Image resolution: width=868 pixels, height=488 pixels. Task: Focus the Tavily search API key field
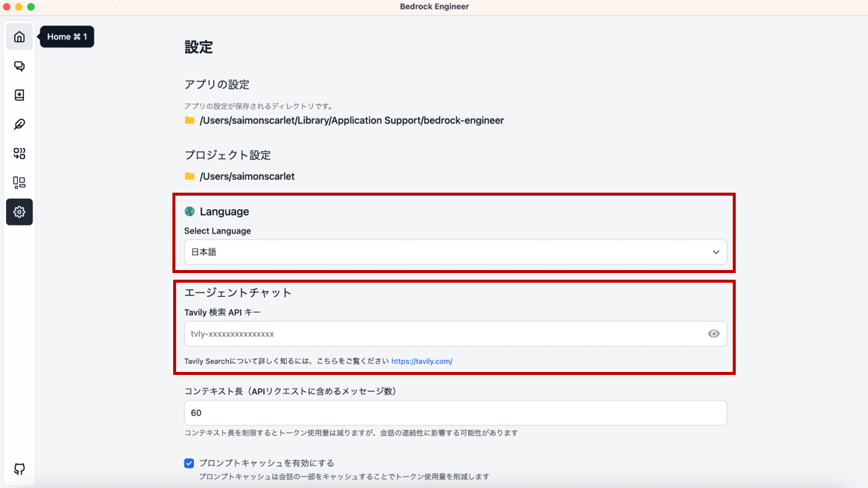(x=456, y=334)
